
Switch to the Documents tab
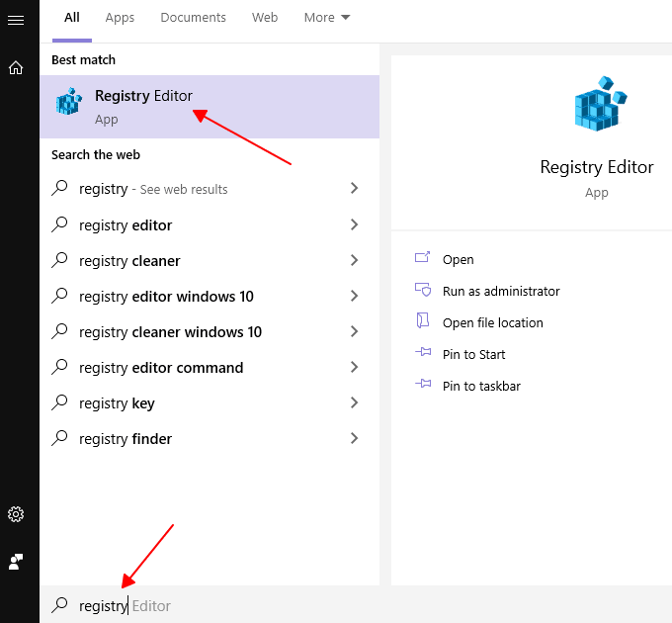coord(193,18)
